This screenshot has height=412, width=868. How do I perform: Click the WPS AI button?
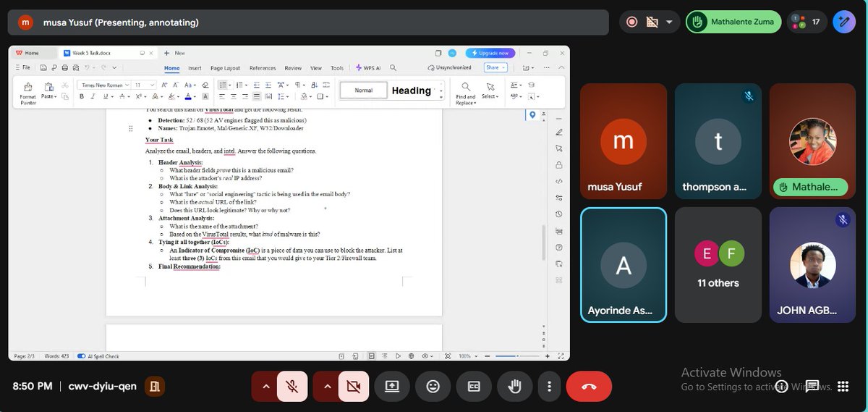[369, 68]
